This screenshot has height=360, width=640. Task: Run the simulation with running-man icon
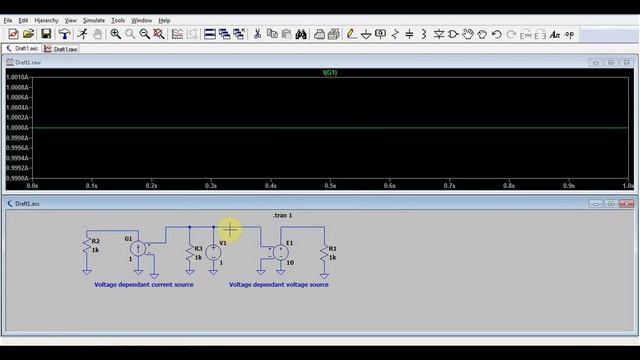coord(82,34)
